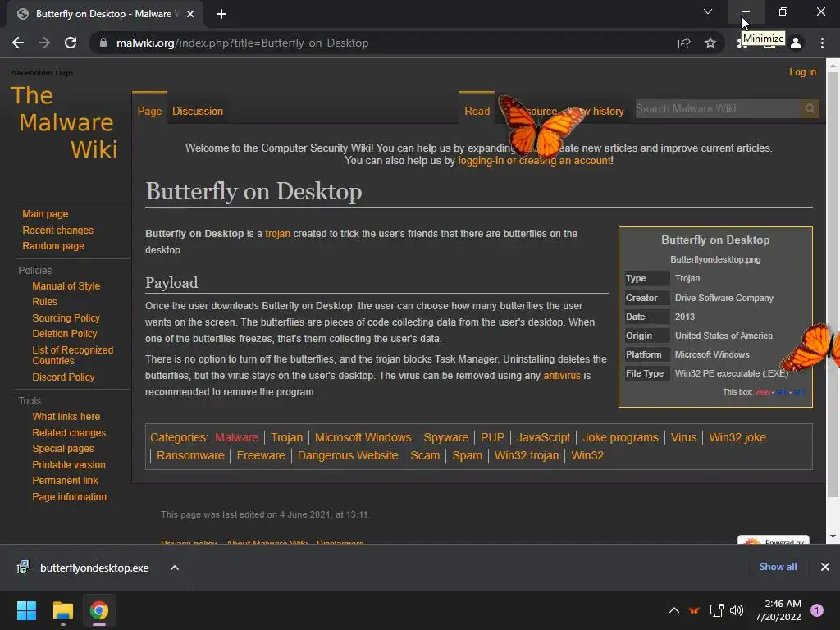Click Show all downloads
Image resolution: width=840 pixels, height=630 pixels.
point(778,567)
